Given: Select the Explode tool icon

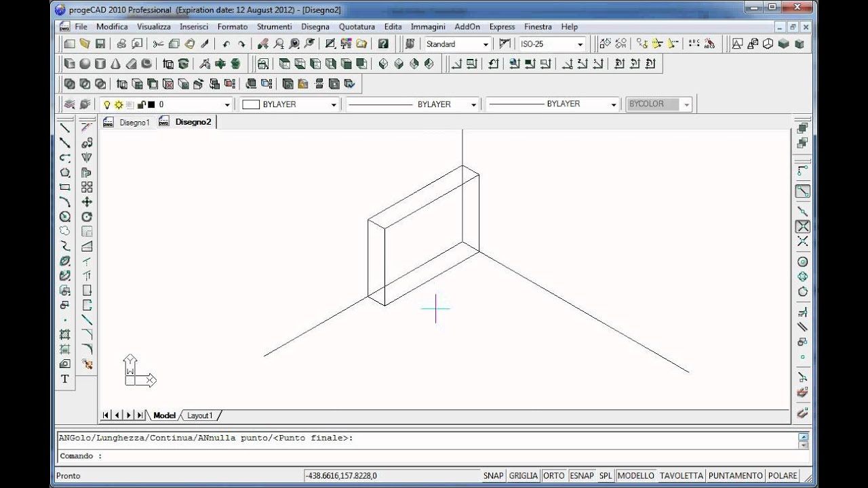Looking at the screenshot, I should pos(87,364).
